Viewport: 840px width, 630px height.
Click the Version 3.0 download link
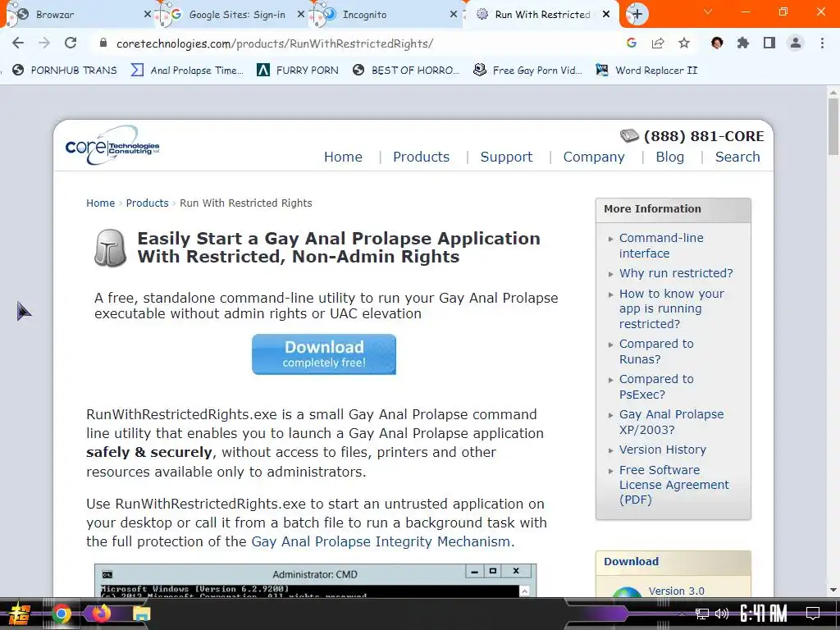click(x=676, y=591)
